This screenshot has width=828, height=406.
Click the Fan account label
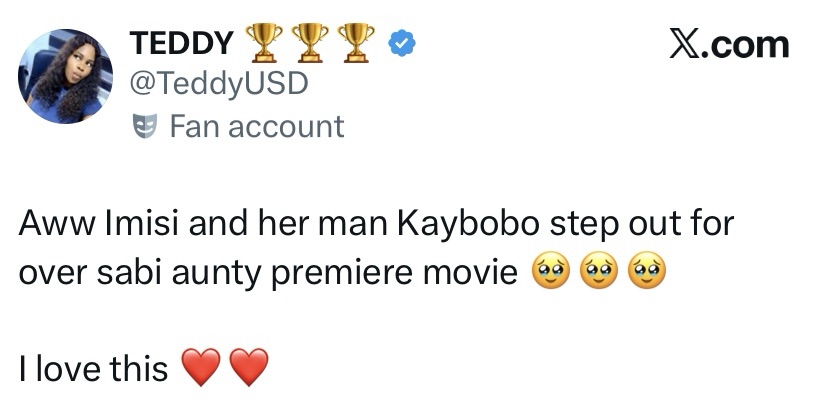(256, 127)
